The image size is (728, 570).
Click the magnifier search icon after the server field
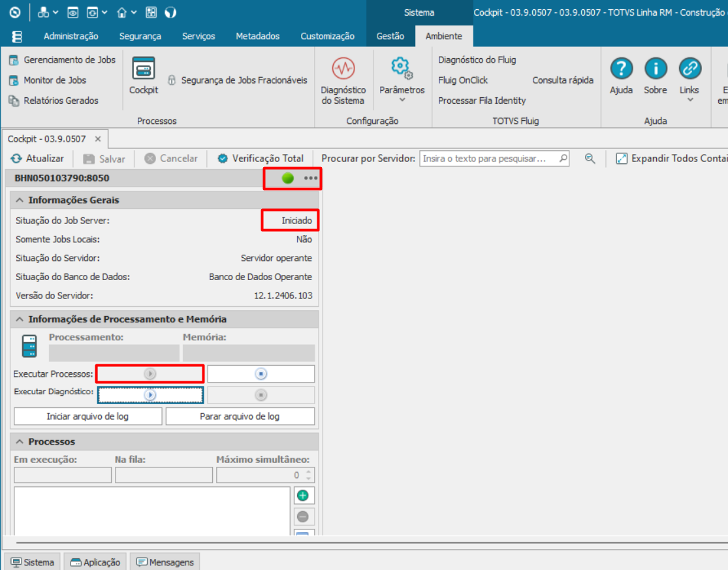tap(590, 159)
